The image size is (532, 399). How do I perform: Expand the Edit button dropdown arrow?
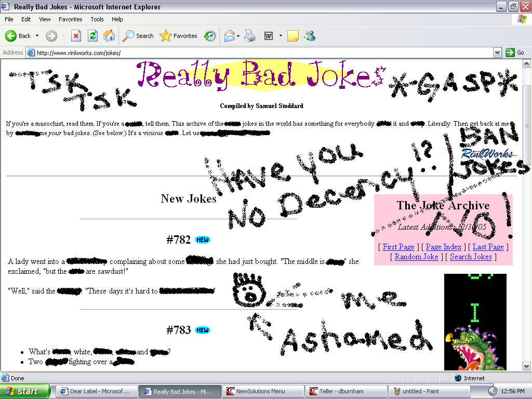[281, 36]
